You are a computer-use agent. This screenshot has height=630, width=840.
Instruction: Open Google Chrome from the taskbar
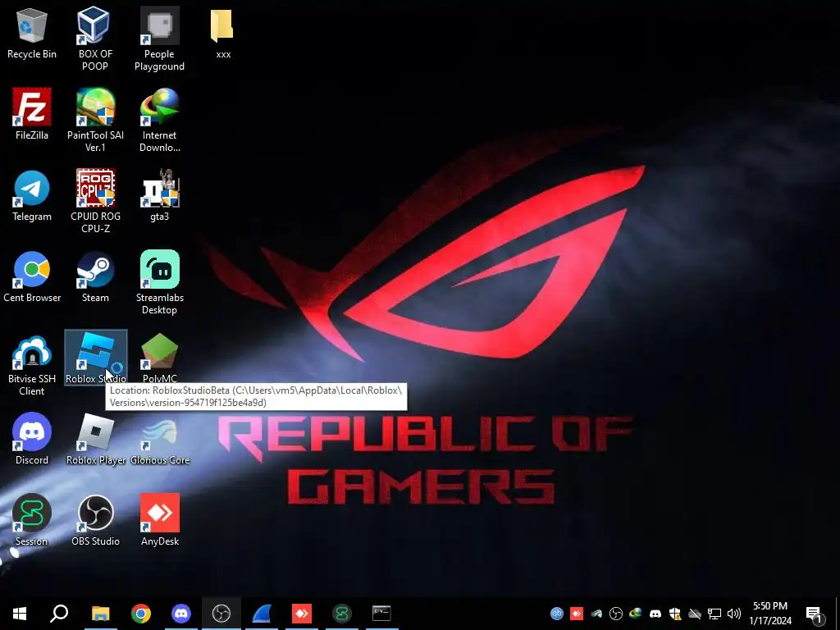point(141,614)
